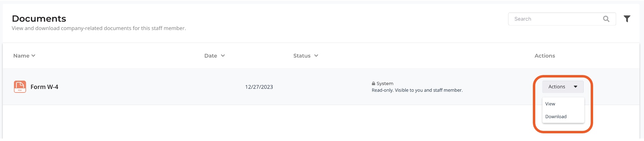The width and height of the screenshot is (644, 141).
Task: Click the Read-only visibility note text
Action: (x=417, y=90)
